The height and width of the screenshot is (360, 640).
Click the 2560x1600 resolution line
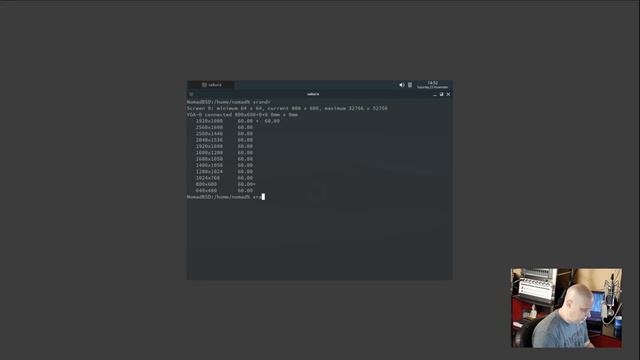224,127
